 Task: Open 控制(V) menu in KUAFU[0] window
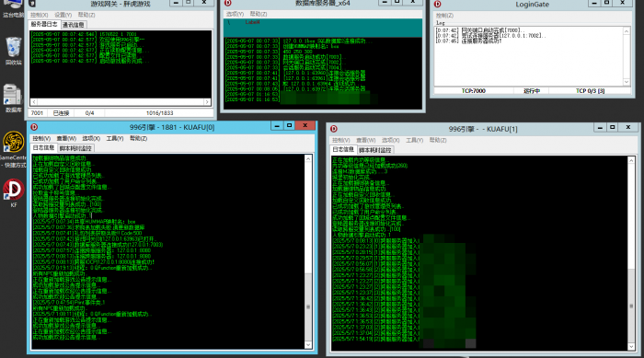[x=41, y=139]
